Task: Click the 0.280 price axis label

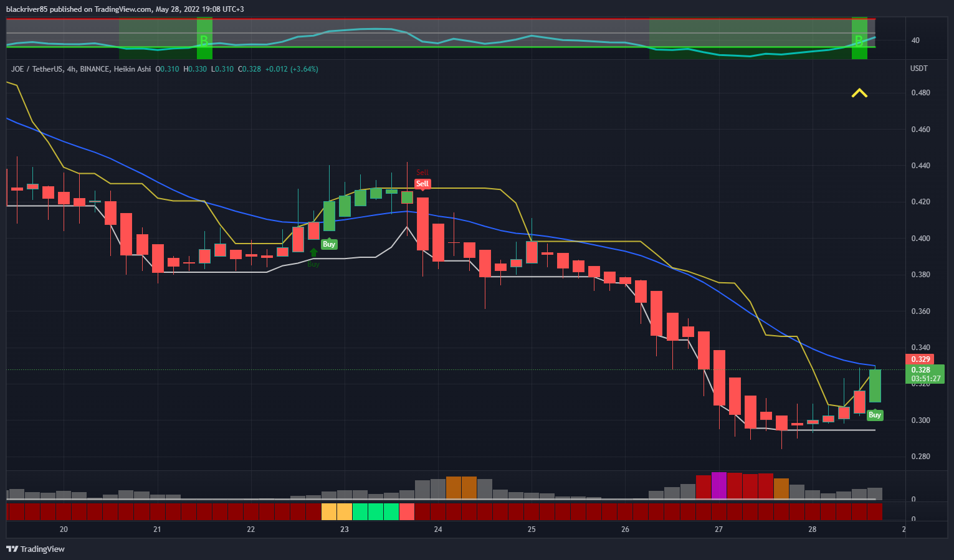Action: (x=920, y=457)
